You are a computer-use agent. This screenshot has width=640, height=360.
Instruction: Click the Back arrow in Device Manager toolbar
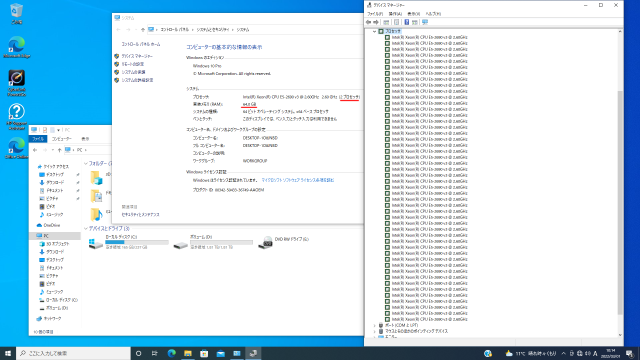tap(369, 22)
